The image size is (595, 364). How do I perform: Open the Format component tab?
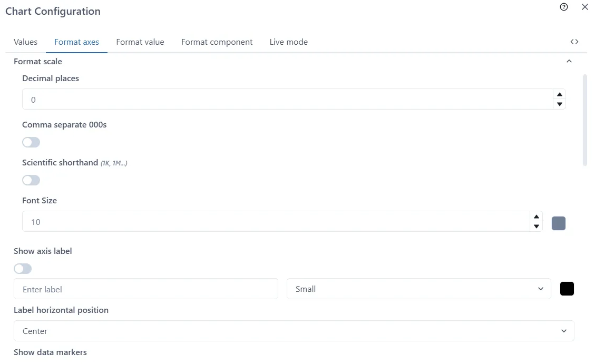coord(217,42)
